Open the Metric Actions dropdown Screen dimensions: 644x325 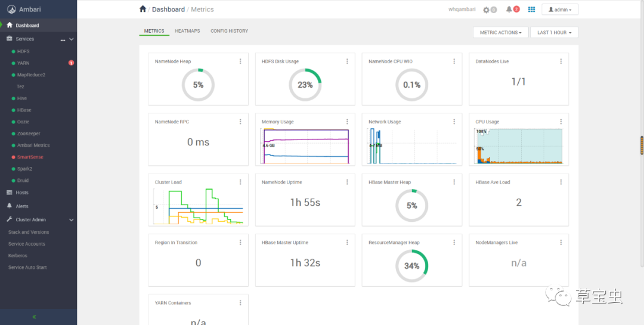click(501, 32)
